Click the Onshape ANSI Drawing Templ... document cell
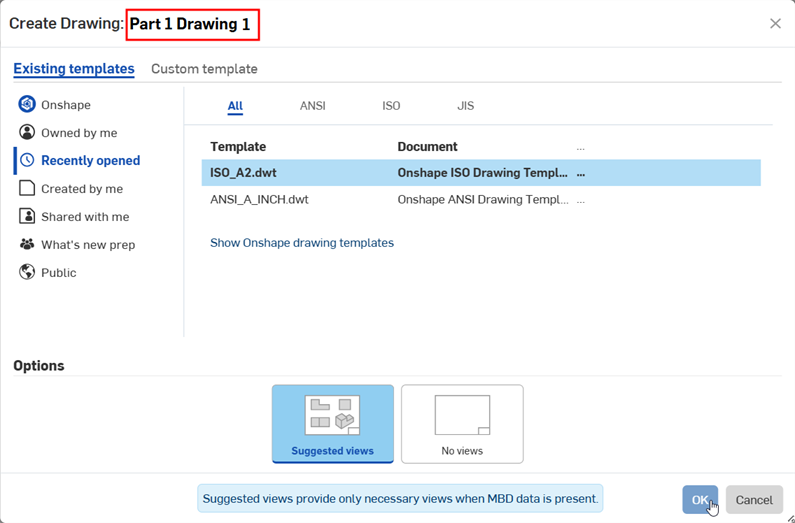Image resolution: width=795 pixels, height=523 pixels. tap(483, 200)
